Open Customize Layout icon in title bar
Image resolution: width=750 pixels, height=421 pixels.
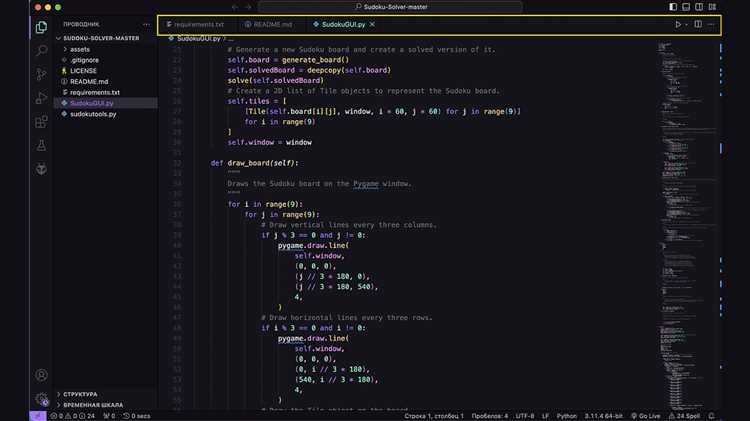pos(712,7)
